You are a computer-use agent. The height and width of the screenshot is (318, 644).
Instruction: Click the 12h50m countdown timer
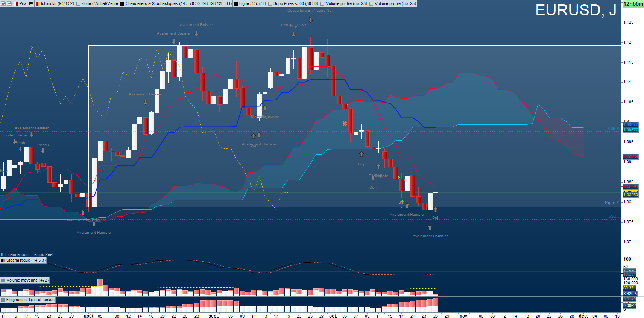point(633,4)
